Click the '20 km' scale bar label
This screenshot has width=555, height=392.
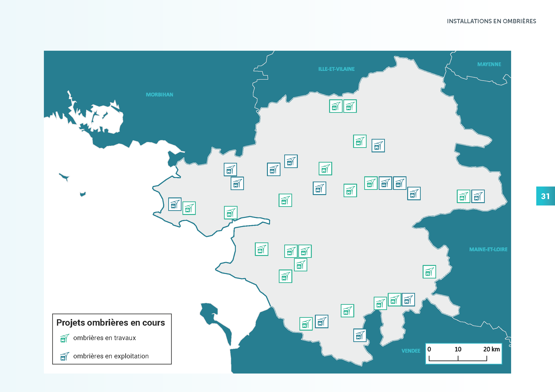pos(491,349)
